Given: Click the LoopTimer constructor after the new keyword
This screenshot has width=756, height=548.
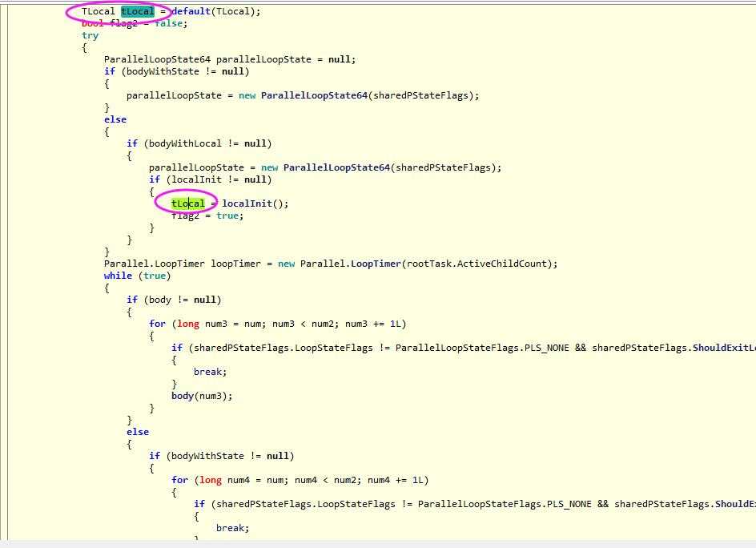Looking at the screenshot, I should (x=376, y=264).
